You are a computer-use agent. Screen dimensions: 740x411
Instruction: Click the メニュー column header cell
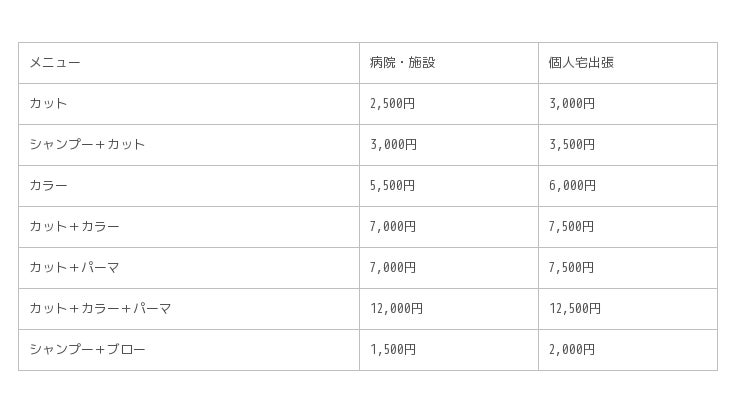tap(55, 63)
